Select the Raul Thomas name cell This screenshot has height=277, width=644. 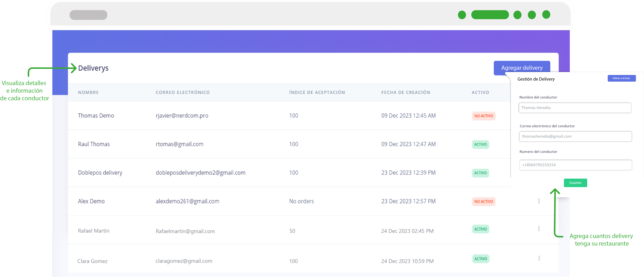94,144
